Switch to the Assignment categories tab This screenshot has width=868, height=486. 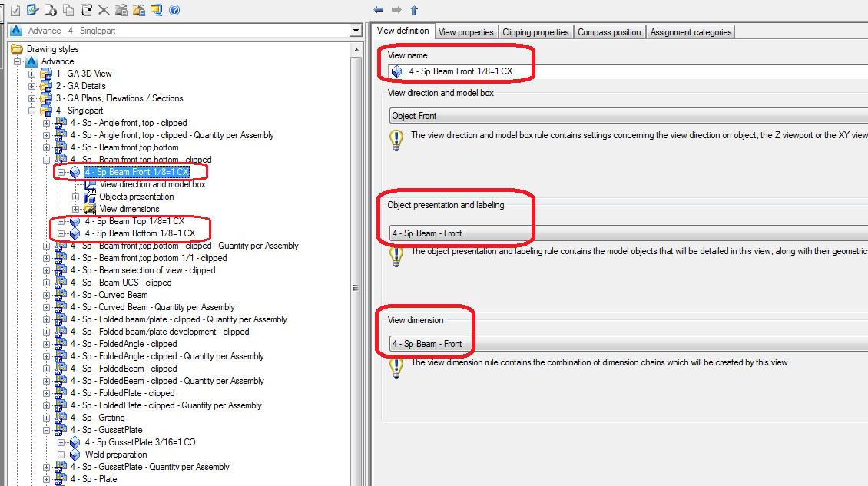click(x=691, y=32)
